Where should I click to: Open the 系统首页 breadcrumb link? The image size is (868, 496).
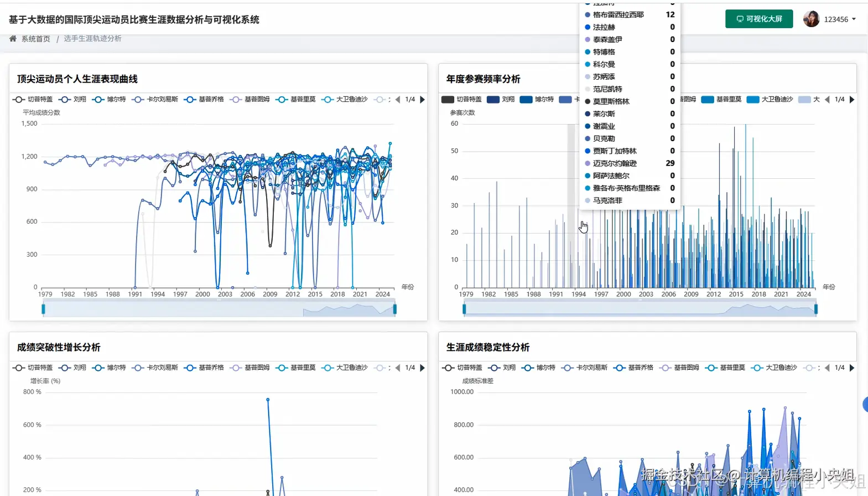pyautogui.click(x=35, y=39)
